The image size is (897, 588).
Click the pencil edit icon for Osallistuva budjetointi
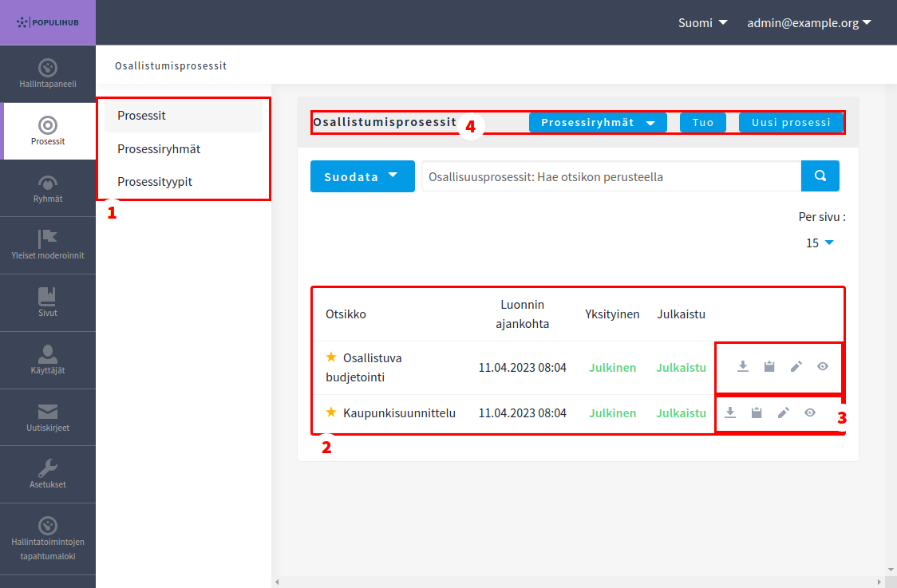pos(796,367)
